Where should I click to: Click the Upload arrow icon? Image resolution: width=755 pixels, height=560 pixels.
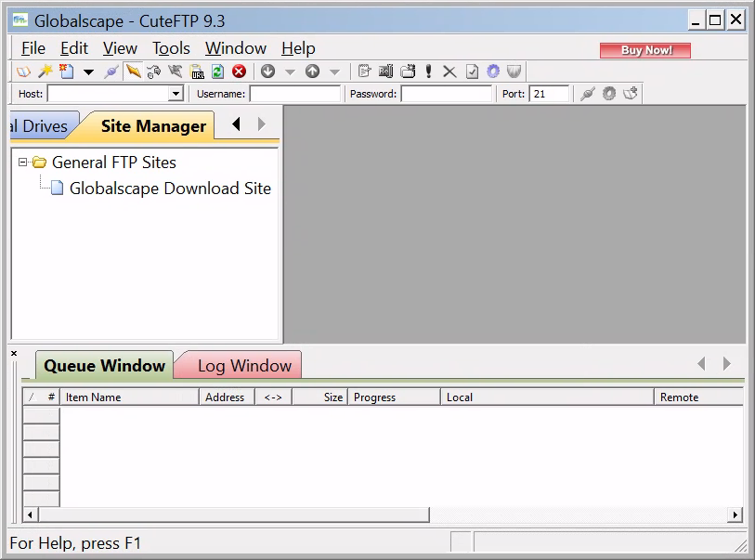click(x=312, y=72)
